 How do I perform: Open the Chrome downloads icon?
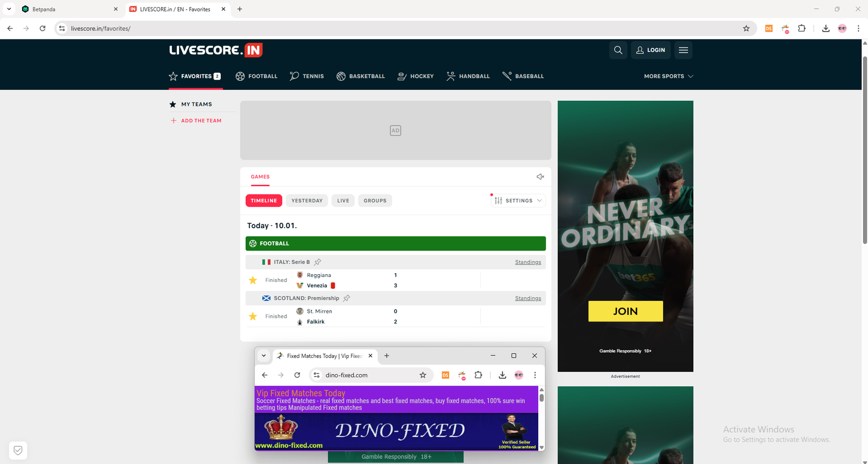click(825, 29)
